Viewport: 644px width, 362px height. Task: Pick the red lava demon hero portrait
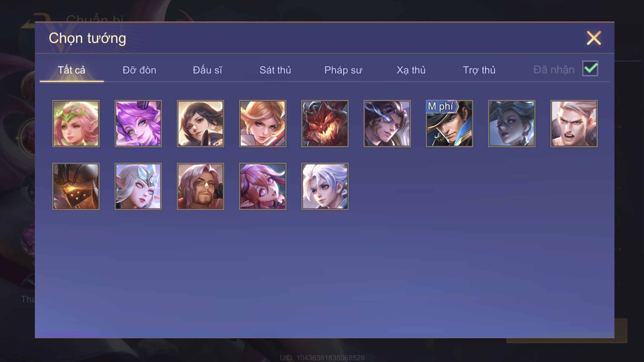325,124
